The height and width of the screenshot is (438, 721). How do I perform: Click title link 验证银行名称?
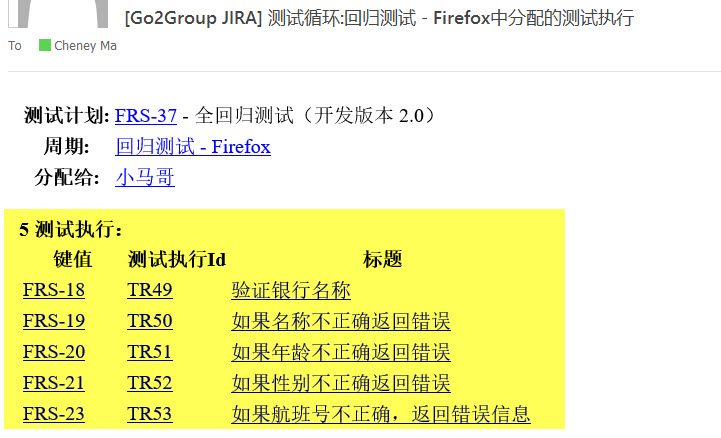coord(291,291)
